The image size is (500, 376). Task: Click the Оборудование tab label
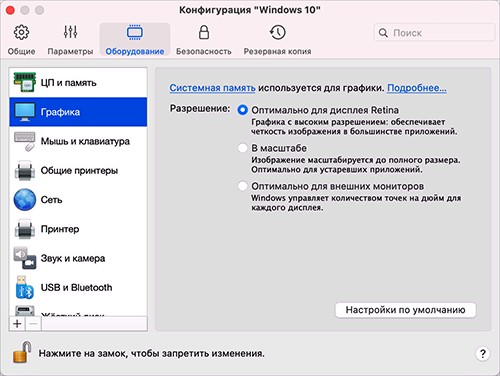click(x=135, y=51)
